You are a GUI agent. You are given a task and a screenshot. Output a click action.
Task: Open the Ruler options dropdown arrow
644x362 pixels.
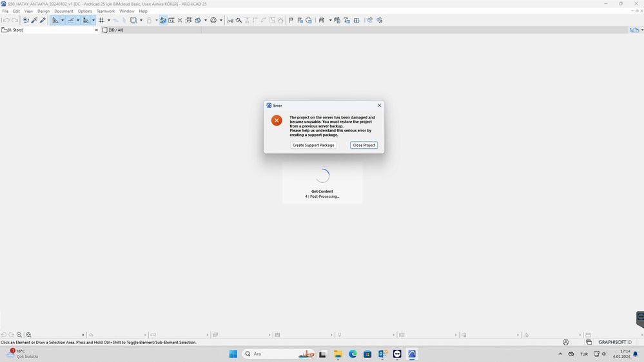point(93,20)
